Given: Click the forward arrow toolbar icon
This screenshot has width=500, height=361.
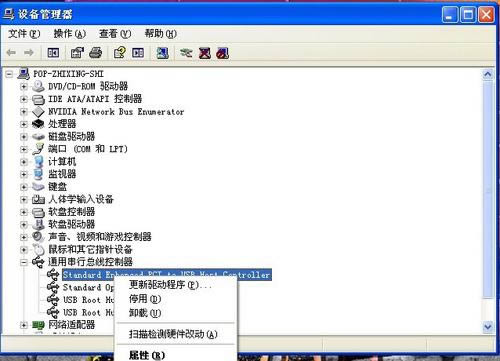Looking at the screenshot, I should coord(29,52).
